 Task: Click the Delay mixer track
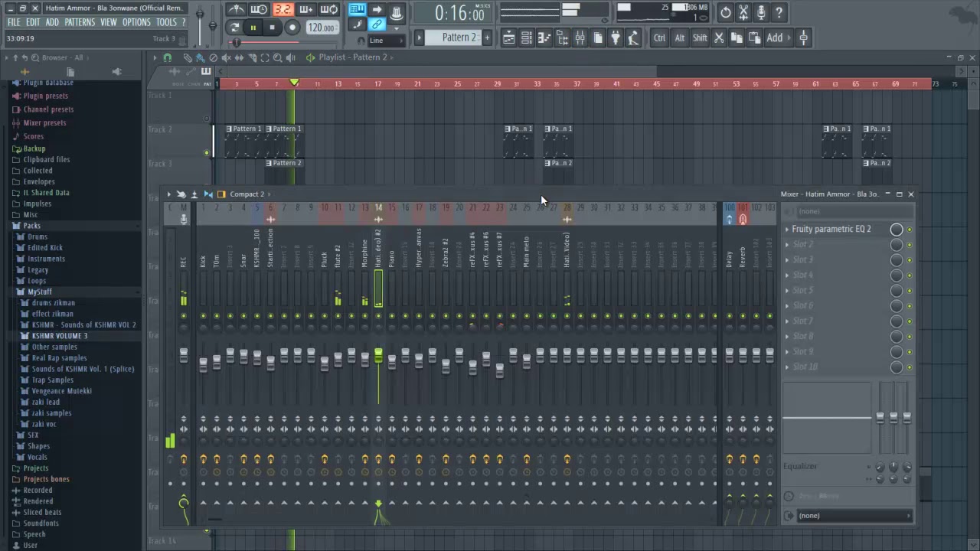point(729,260)
